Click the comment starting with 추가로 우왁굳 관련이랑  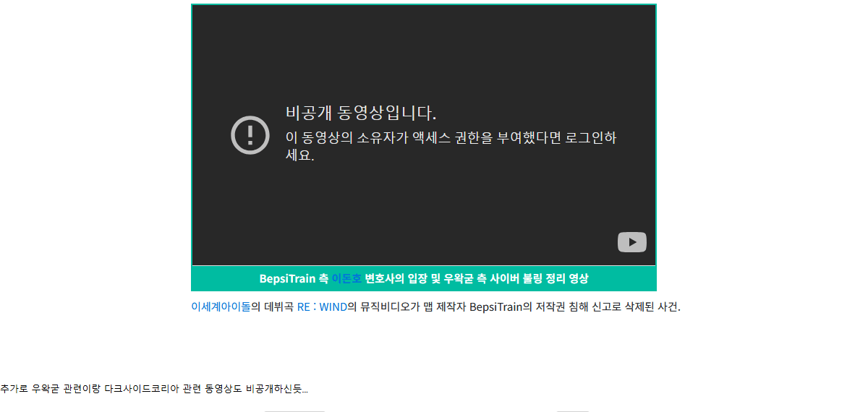[154, 389]
